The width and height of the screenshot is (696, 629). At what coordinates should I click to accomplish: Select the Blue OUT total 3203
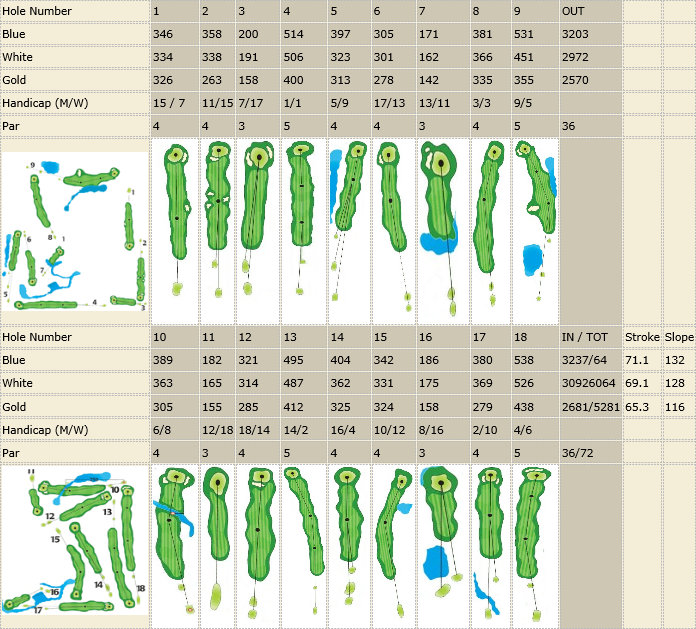point(590,34)
